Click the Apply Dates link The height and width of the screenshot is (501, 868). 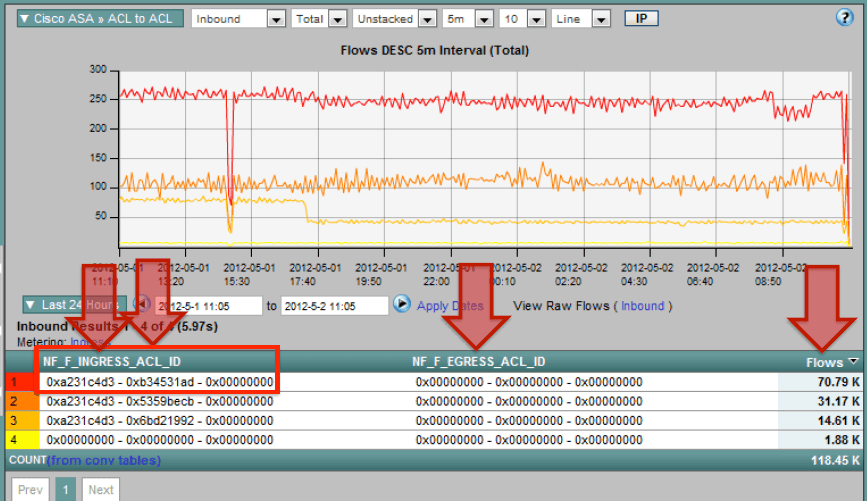click(450, 306)
